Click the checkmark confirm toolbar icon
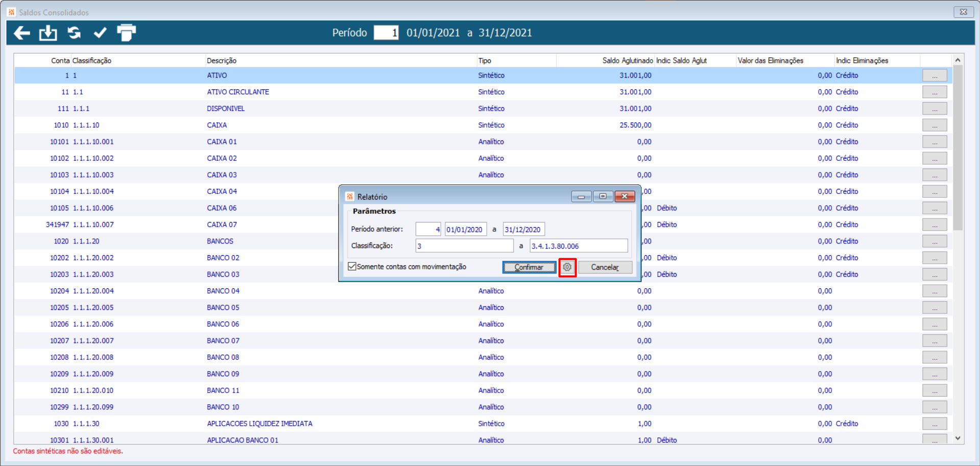The height and width of the screenshot is (466, 980). click(x=100, y=33)
